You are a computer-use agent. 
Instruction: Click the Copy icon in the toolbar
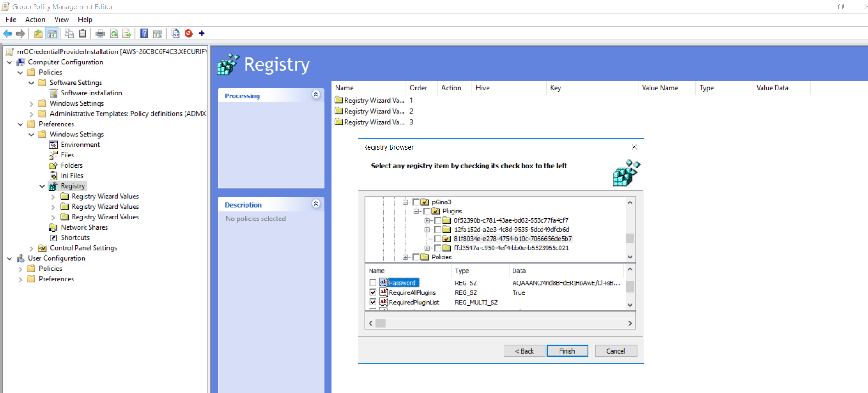(69, 34)
